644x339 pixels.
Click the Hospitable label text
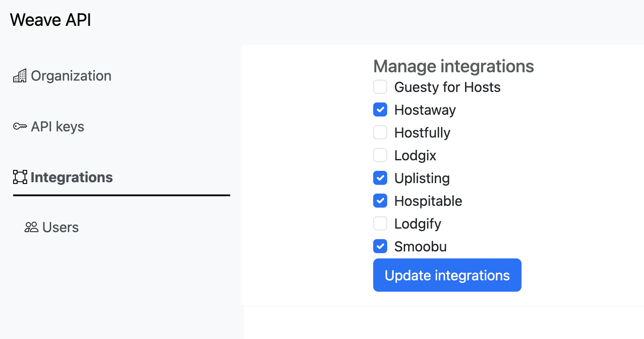(x=428, y=201)
